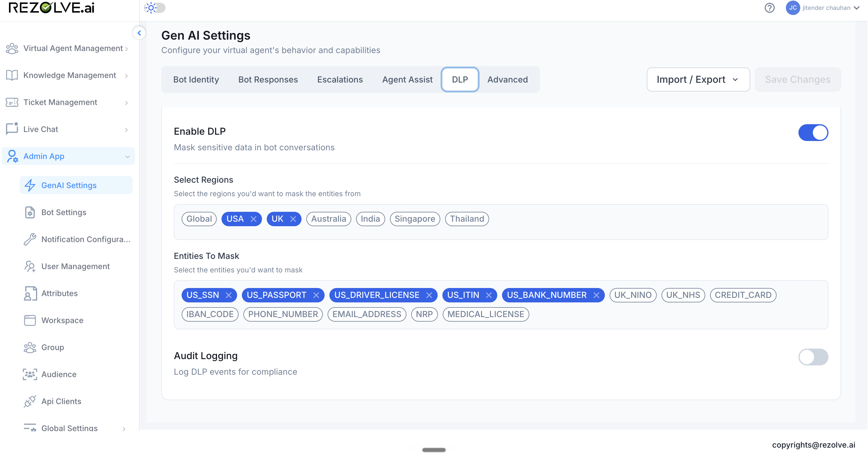
Task: Click the JC user avatar
Action: point(792,8)
